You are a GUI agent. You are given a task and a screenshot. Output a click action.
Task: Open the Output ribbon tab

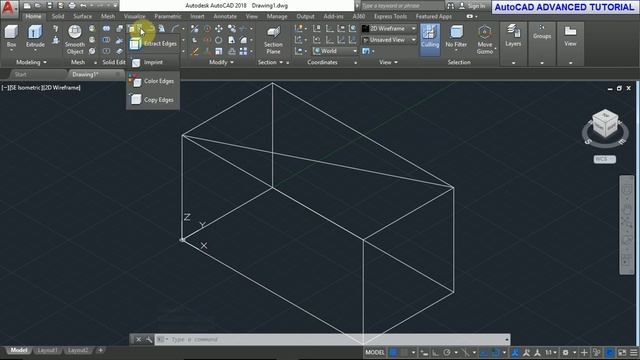click(305, 16)
